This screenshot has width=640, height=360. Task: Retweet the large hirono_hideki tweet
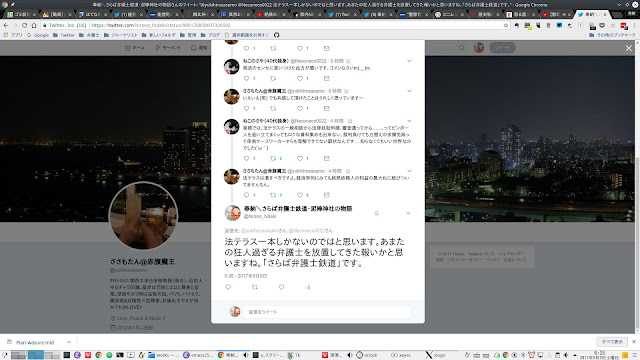pyautogui.click(x=255, y=287)
